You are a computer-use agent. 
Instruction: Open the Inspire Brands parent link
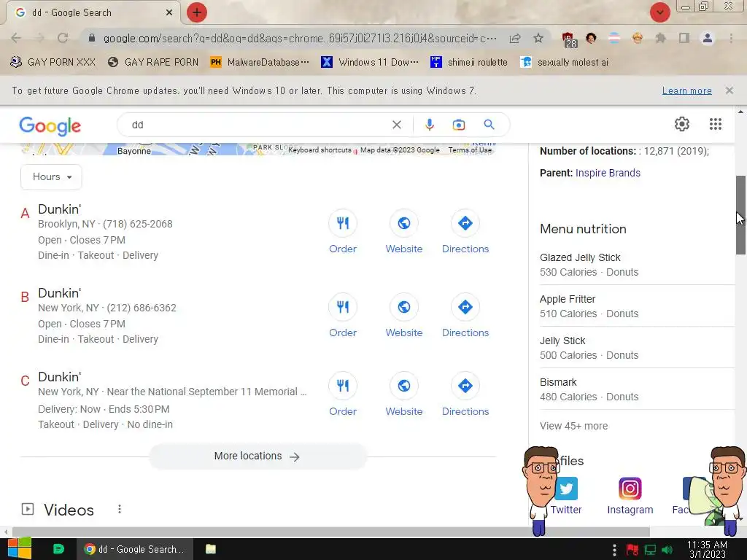click(608, 173)
